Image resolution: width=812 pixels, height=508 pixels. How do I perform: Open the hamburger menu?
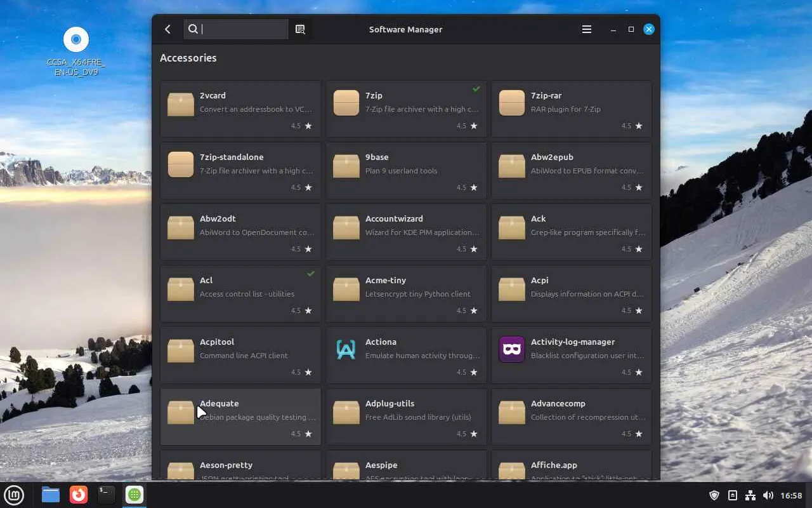point(587,29)
